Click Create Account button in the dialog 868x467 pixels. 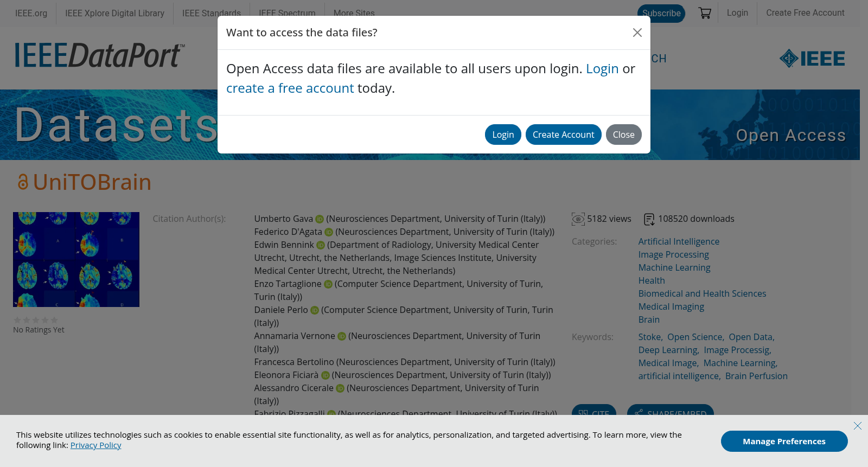point(564,135)
